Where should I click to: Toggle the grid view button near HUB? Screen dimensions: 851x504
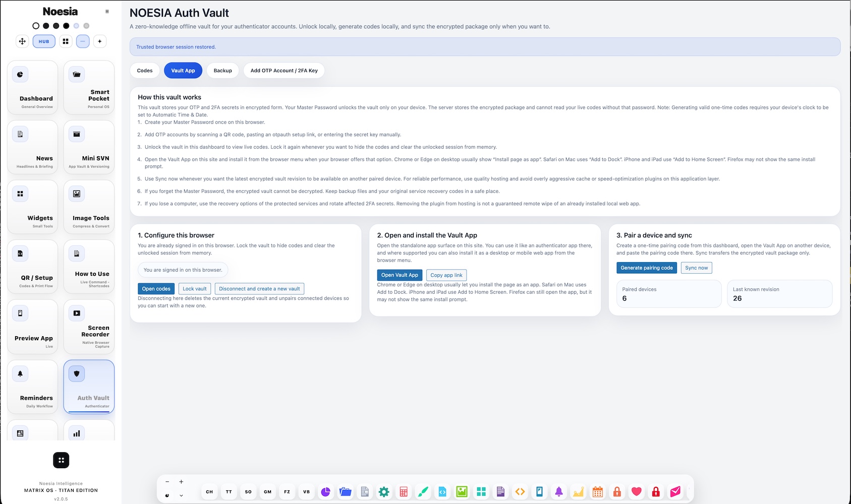66,41
